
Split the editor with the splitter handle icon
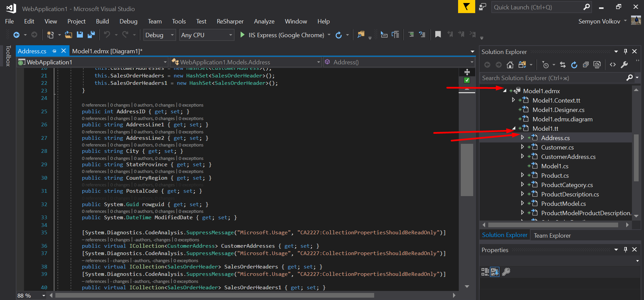(x=467, y=72)
